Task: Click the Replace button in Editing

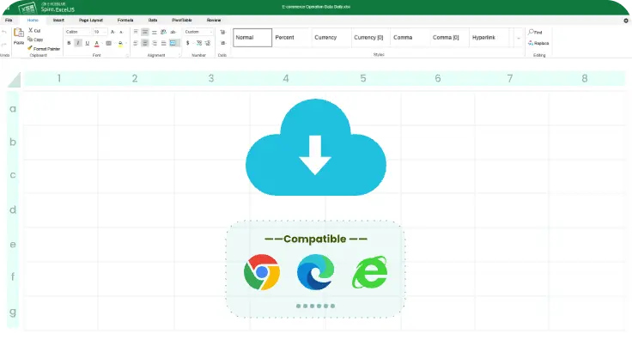Action: pos(538,43)
